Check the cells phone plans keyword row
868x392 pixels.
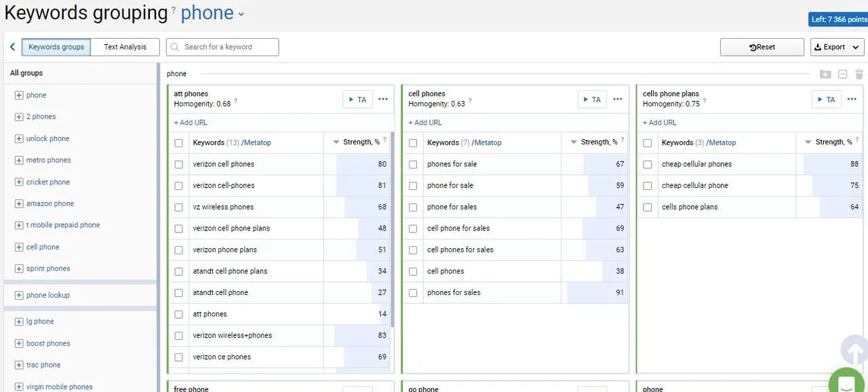(648, 207)
